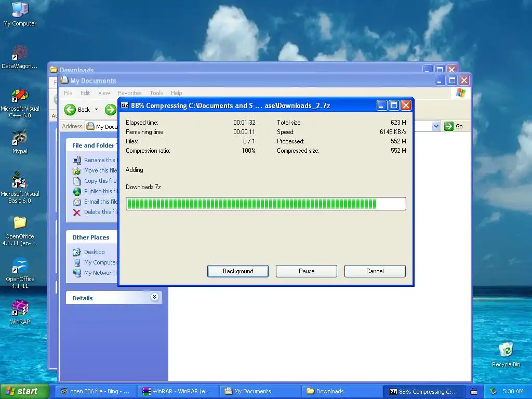Open the File menu in My Documents

coord(68,93)
